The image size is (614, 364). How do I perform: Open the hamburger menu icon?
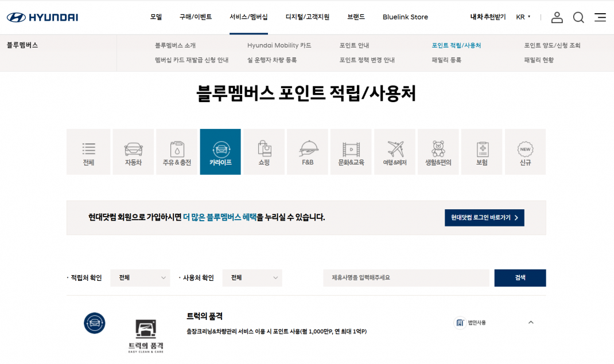tap(600, 17)
